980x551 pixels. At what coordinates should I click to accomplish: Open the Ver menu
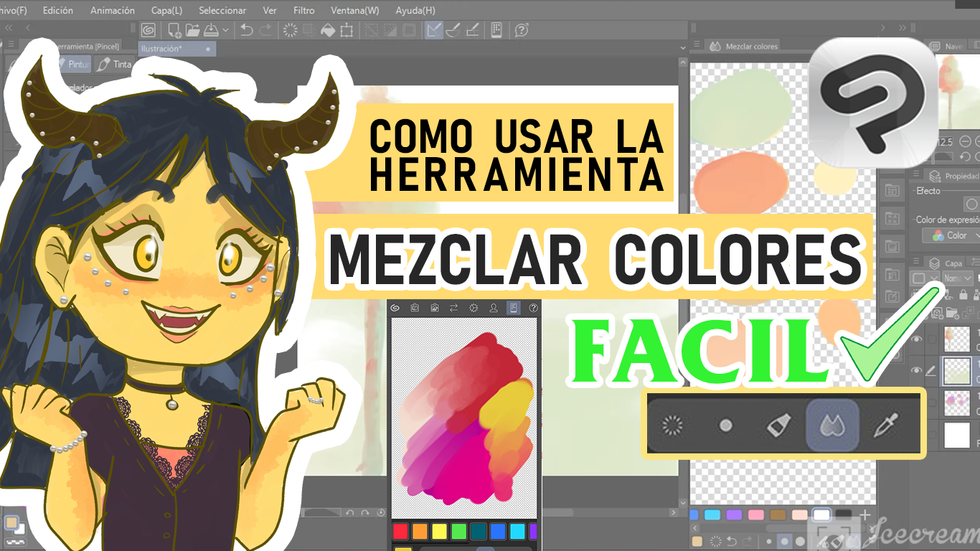pos(270,10)
